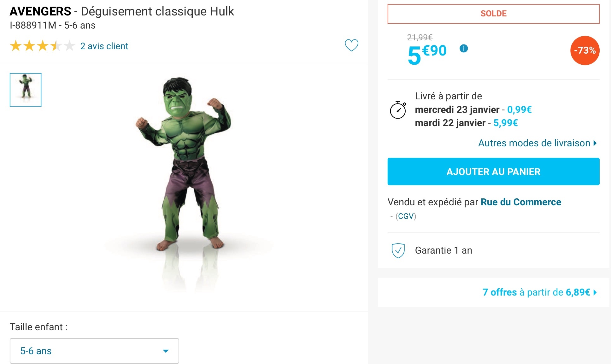Open the Rue du Commerce seller link
The width and height of the screenshot is (611, 364).
click(x=521, y=202)
